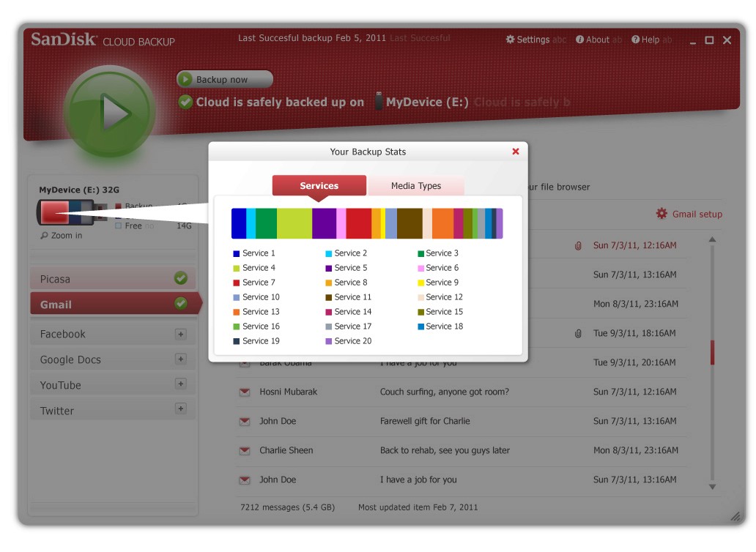This screenshot has height=552, width=756.
Task: Click envelope icon for Farewell gift email
Action: coord(245,422)
